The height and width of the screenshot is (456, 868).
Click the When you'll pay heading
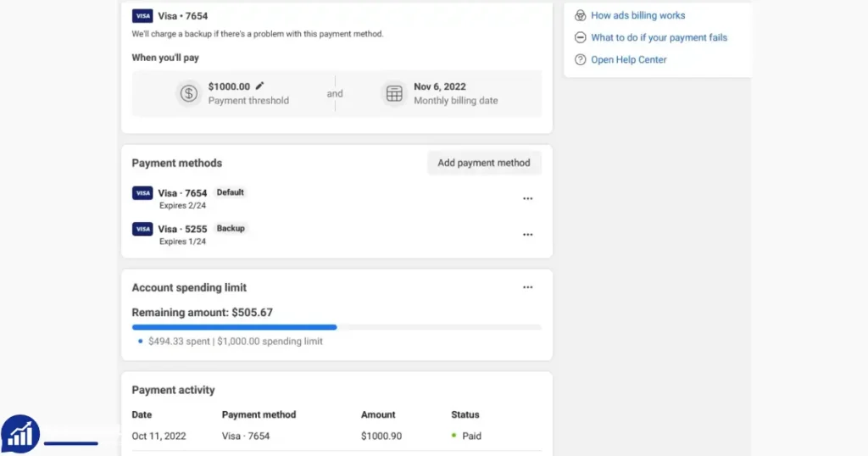pyautogui.click(x=165, y=58)
